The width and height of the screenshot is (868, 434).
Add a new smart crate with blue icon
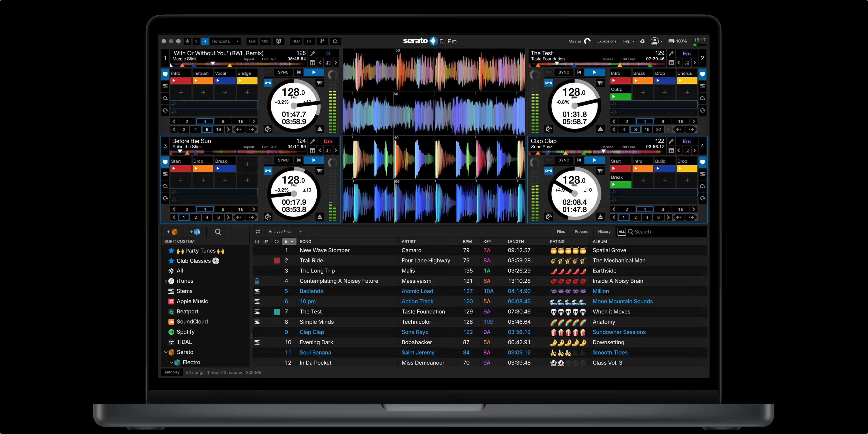point(195,232)
